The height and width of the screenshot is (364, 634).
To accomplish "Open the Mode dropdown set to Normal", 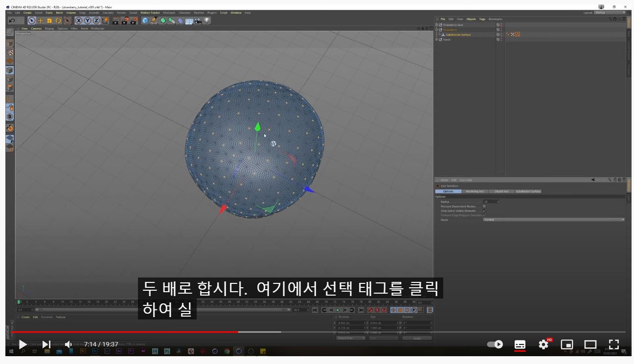I will click(554, 220).
